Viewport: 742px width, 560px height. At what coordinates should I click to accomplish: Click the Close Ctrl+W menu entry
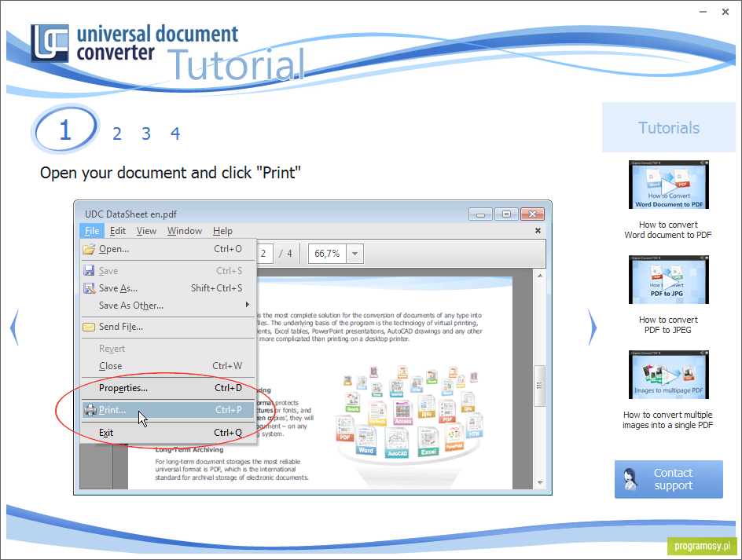(x=168, y=365)
